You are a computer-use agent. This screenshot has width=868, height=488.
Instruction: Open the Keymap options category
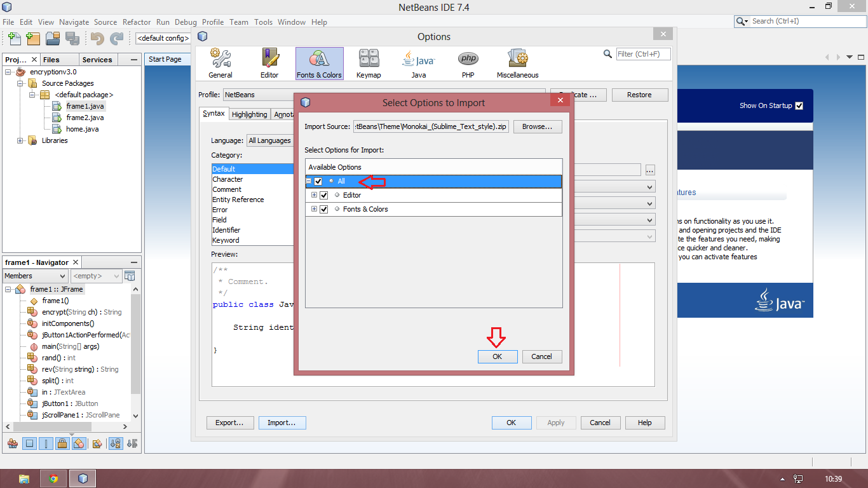(369, 63)
